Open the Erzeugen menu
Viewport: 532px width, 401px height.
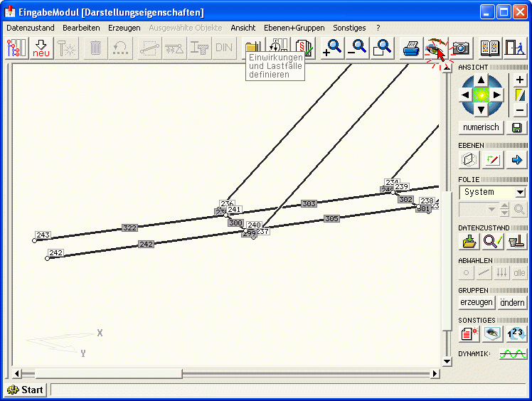(124, 28)
